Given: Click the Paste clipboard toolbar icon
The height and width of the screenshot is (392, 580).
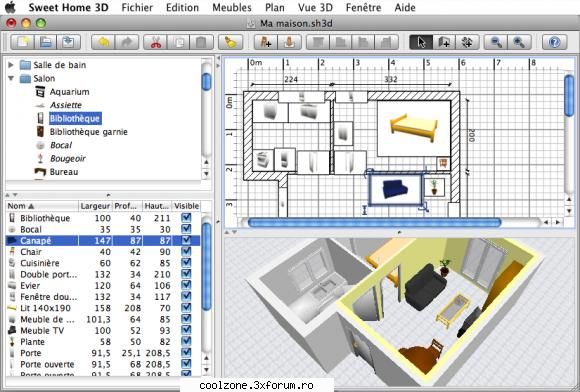Looking at the screenshot, I should pyautogui.click(x=202, y=43).
